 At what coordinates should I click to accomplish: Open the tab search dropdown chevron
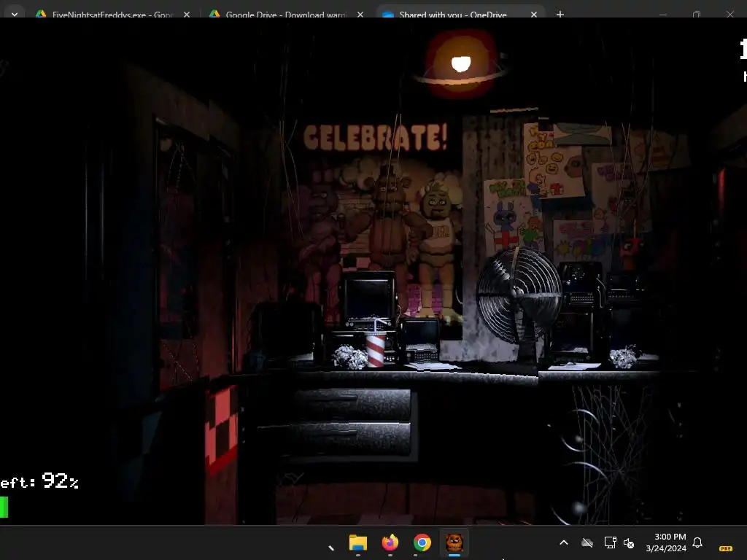pos(15,15)
